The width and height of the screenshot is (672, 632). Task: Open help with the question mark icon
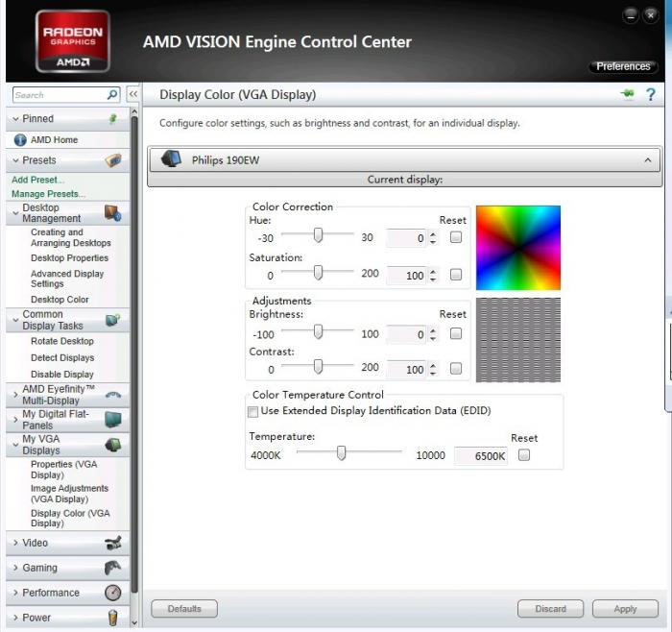pos(651,94)
